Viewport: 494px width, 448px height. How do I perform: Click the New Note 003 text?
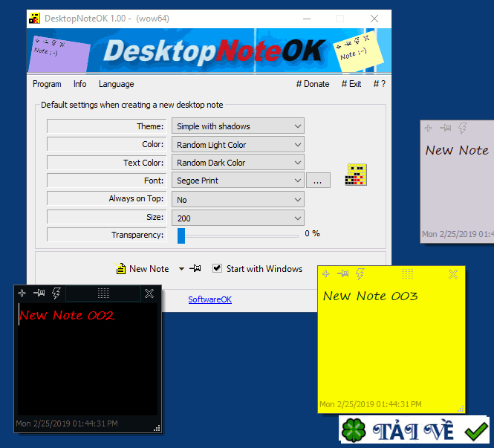click(x=370, y=296)
